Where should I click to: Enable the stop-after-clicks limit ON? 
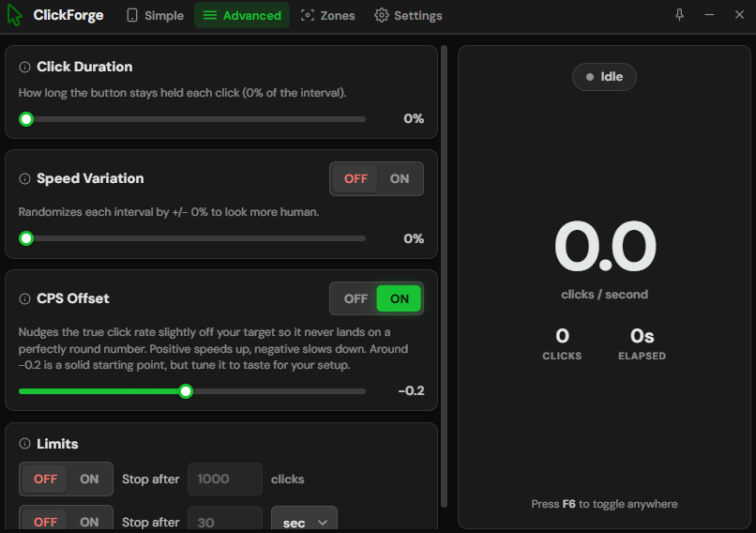(89, 480)
